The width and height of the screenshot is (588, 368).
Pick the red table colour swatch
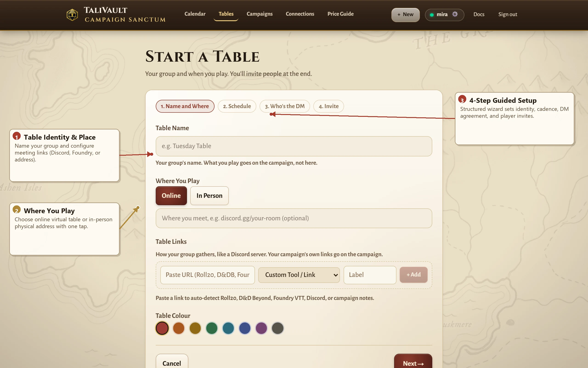tap(162, 328)
